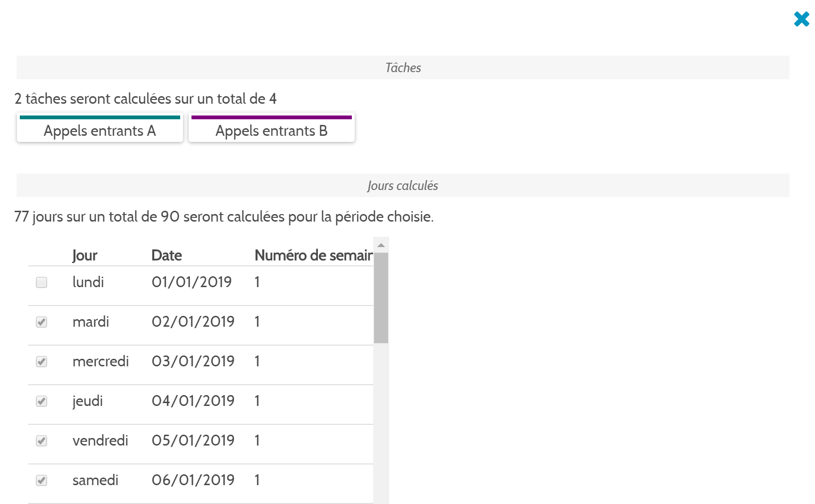
Task: Click the date 02/01/2019 cell
Action: (x=193, y=322)
